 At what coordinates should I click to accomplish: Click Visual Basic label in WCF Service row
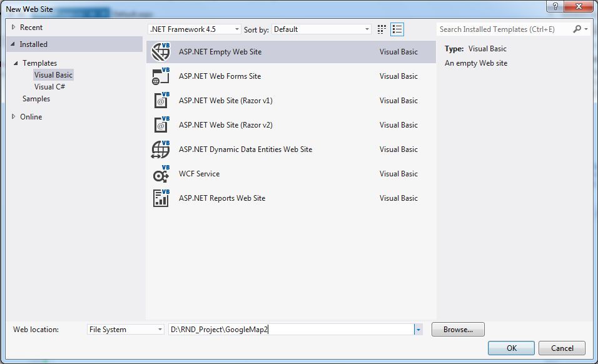click(x=398, y=174)
